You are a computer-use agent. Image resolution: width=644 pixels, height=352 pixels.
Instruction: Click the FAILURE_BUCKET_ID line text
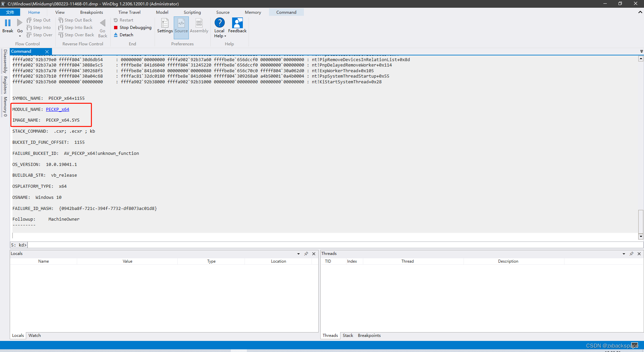[x=76, y=153]
